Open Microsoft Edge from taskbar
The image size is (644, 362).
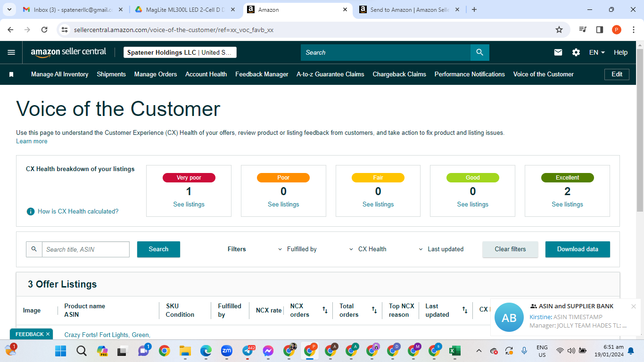click(206, 351)
